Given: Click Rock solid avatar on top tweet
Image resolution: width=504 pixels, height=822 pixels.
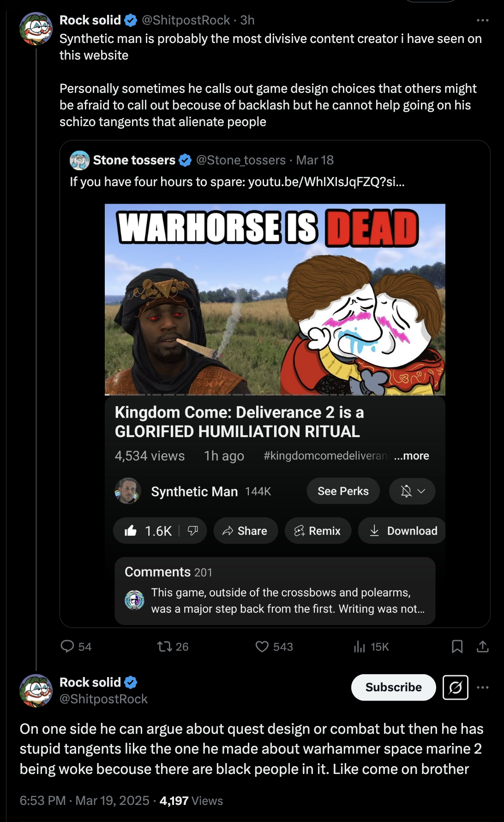Looking at the screenshot, I should click(36, 29).
